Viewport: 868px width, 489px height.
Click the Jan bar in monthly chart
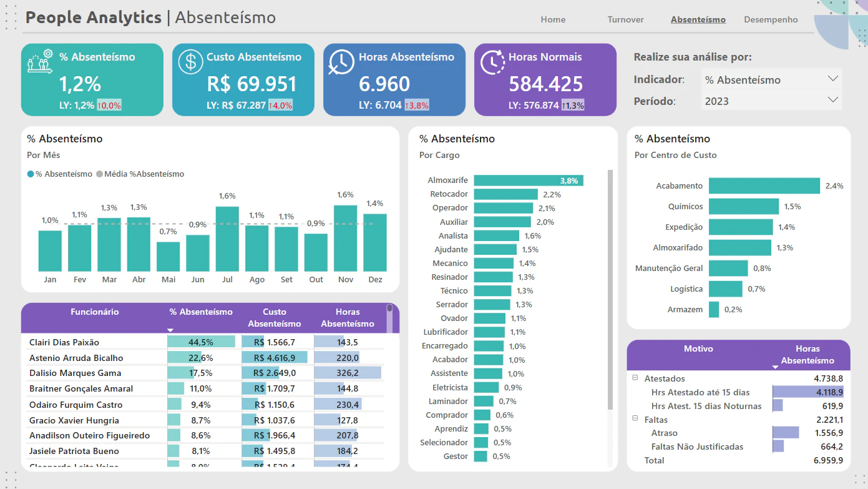pyautogui.click(x=50, y=251)
